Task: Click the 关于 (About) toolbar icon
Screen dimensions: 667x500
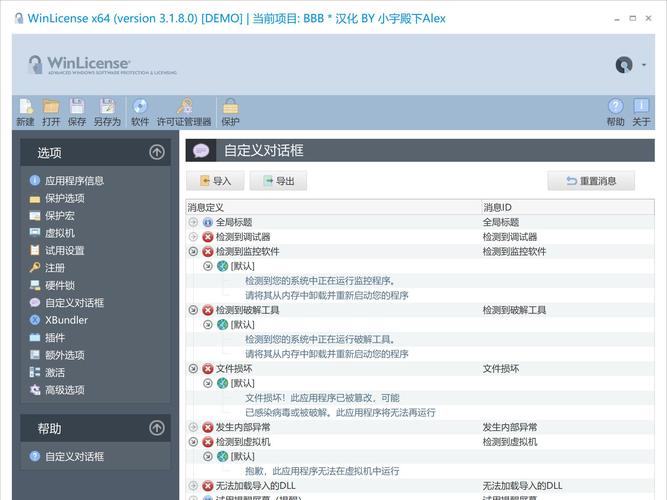Action: [641, 108]
